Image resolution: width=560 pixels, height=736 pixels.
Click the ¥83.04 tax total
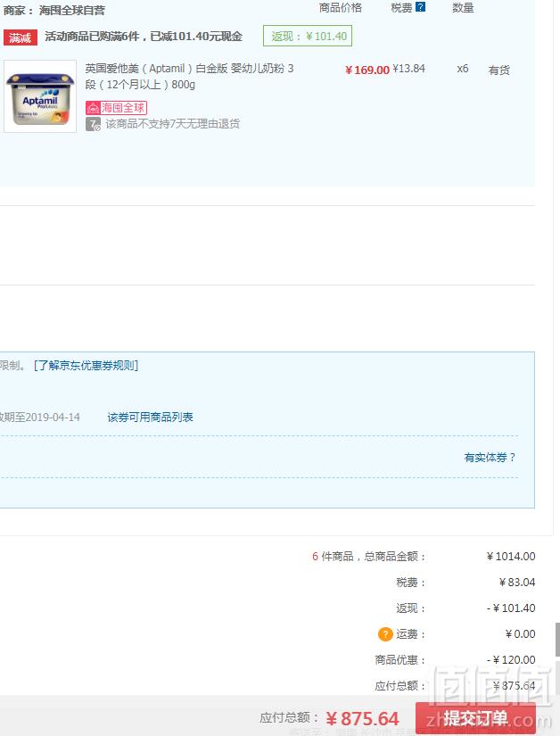(517, 582)
